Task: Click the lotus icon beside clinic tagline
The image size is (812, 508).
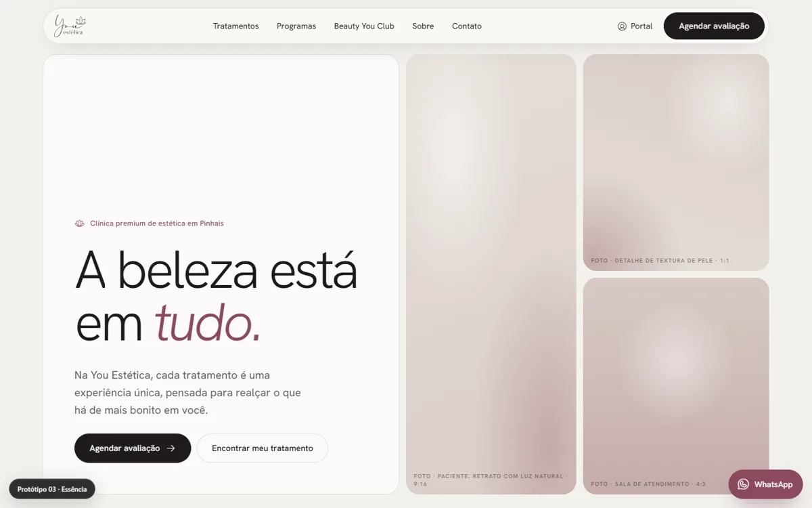Action: coord(79,224)
